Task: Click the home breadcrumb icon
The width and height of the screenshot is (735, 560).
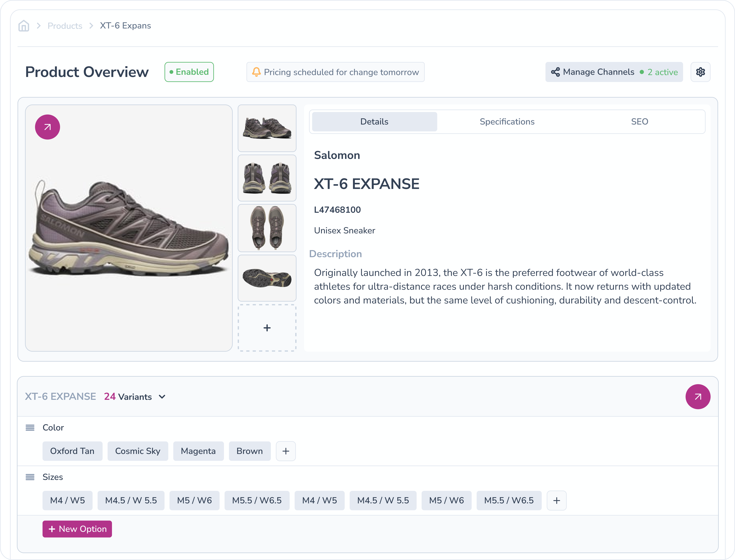Action: point(24,26)
